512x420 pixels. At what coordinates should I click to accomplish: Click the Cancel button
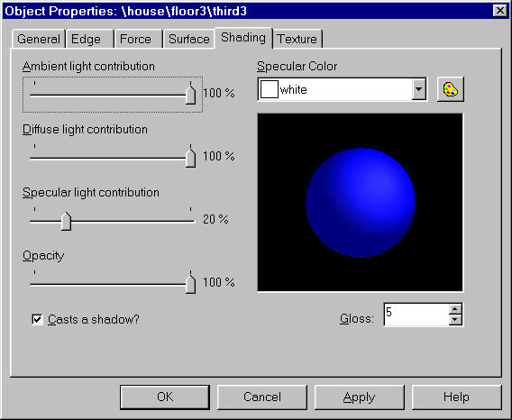coord(262,397)
